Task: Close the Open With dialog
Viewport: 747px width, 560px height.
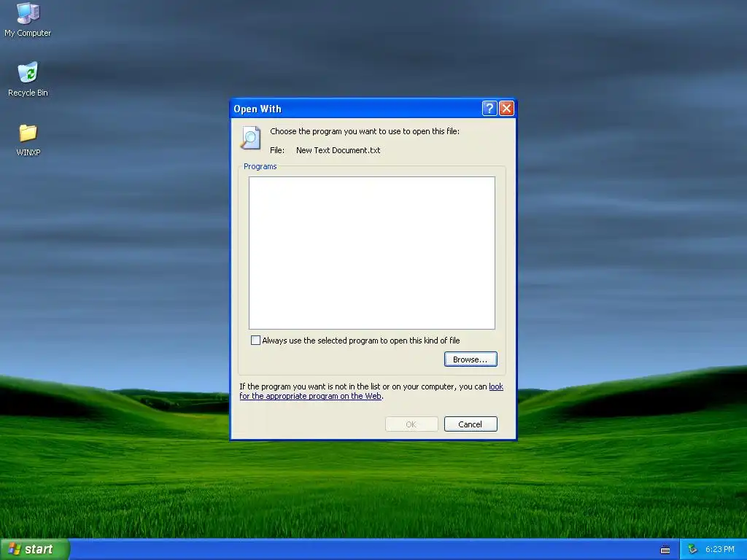Action: click(506, 109)
